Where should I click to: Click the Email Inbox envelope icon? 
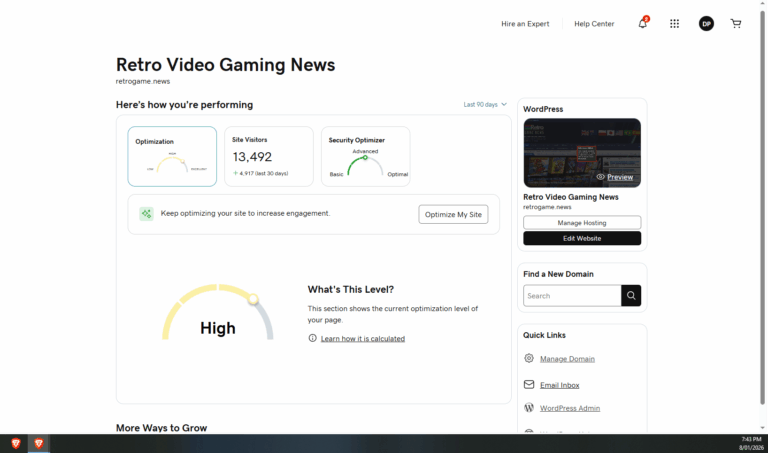[x=529, y=384]
